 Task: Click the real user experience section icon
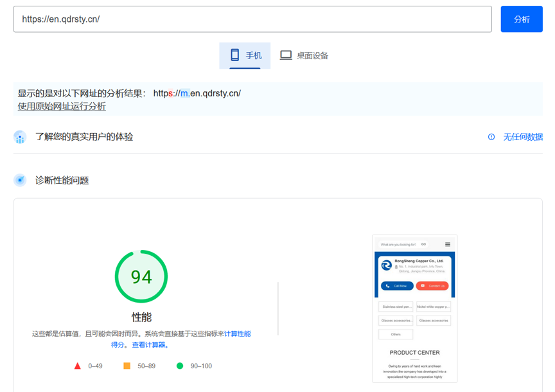pyautogui.click(x=20, y=137)
